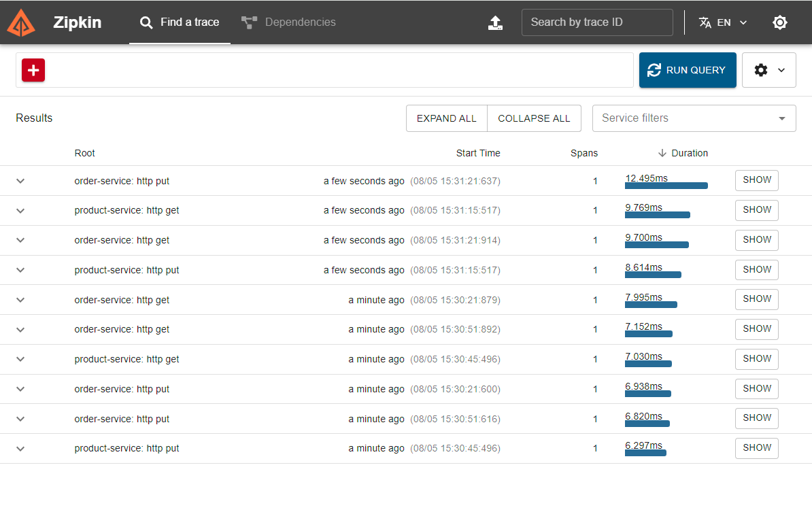Show the 6.297ms product-service trace
Screen dimensions: 812x529
pyautogui.click(x=757, y=447)
